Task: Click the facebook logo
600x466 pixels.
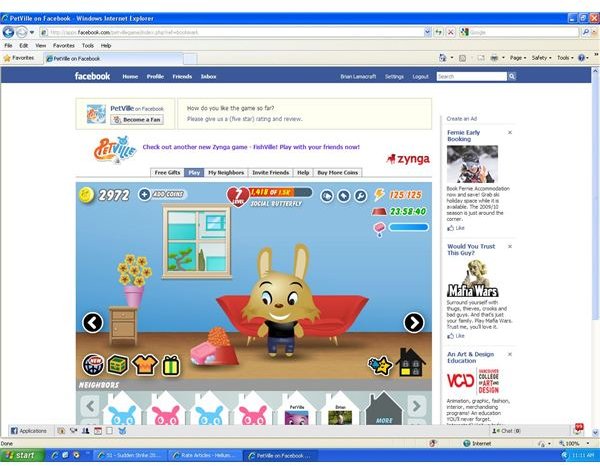Action: coord(92,76)
